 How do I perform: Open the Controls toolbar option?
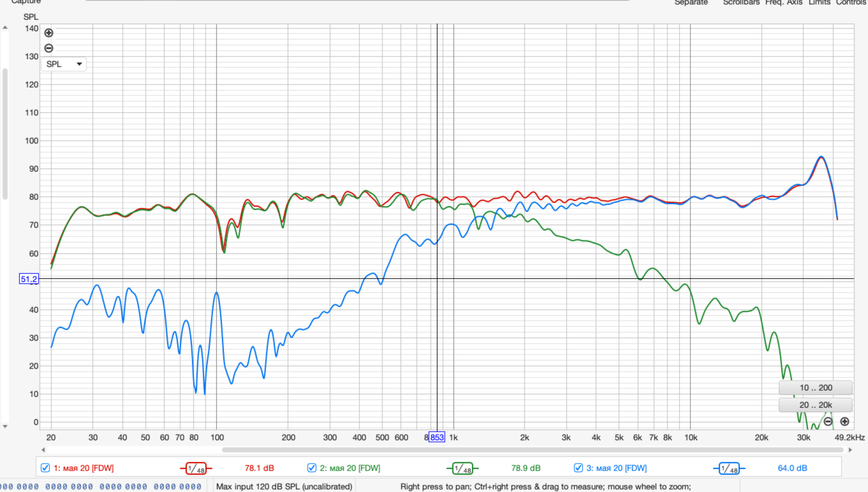[x=851, y=3]
